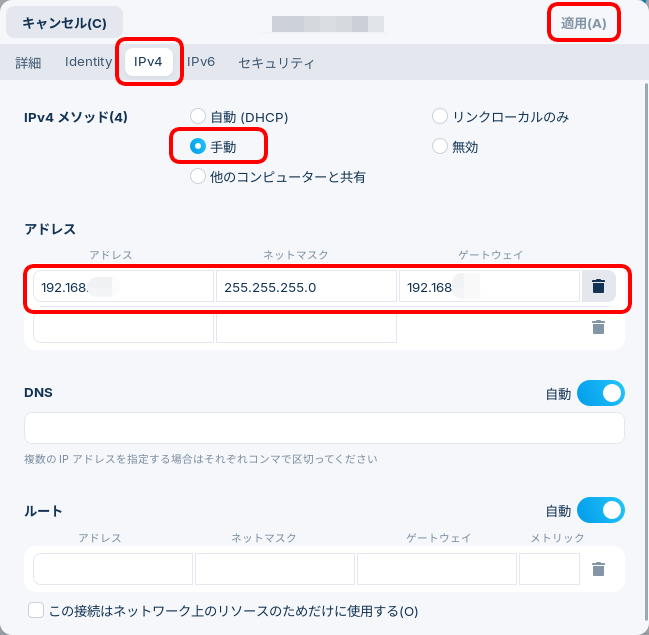This screenshot has height=635, width=649.
Task: Choose 他のコンピューターと共有 option
Action: [198, 176]
